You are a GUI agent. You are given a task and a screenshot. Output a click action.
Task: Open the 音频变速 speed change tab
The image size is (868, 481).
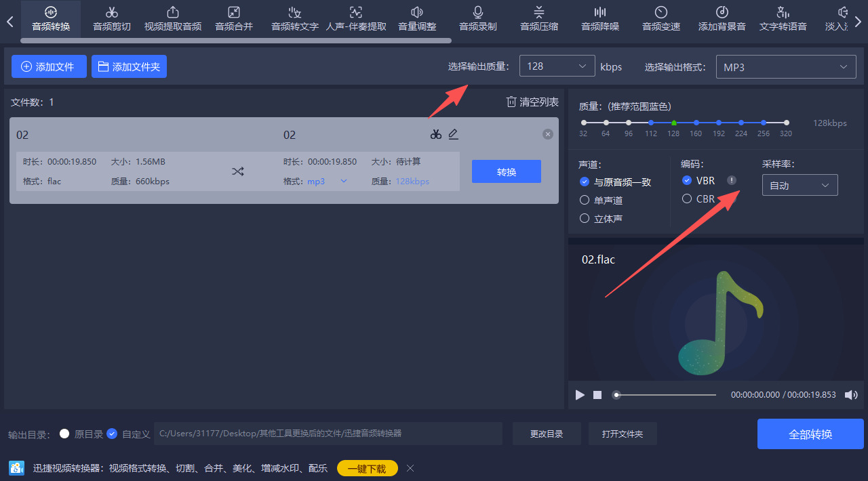[661, 18]
